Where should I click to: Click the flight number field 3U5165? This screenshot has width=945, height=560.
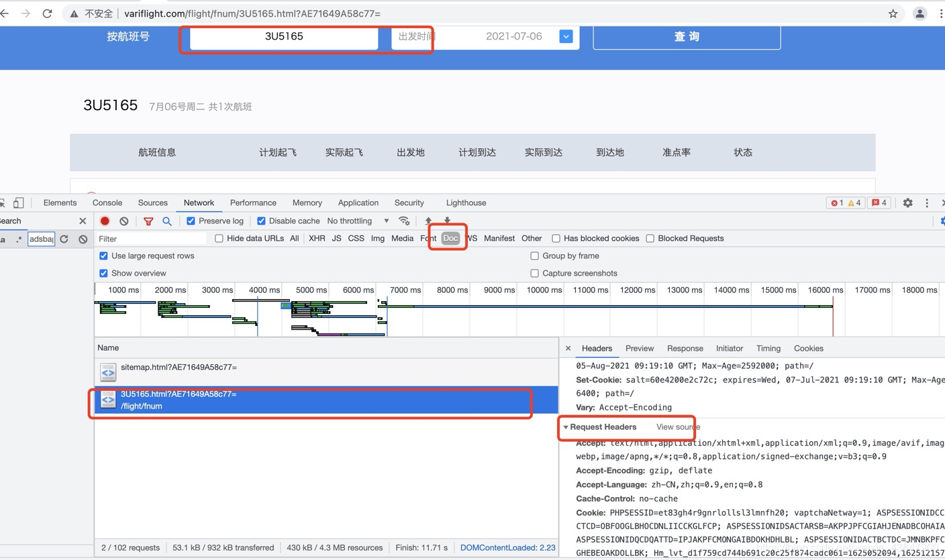point(284,36)
